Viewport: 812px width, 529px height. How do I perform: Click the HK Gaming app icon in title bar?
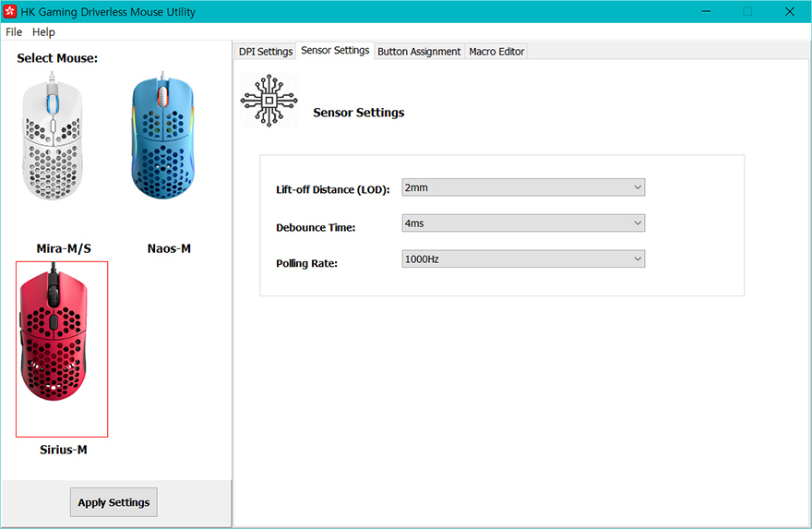pyautogui.click(x=10, y=11)
